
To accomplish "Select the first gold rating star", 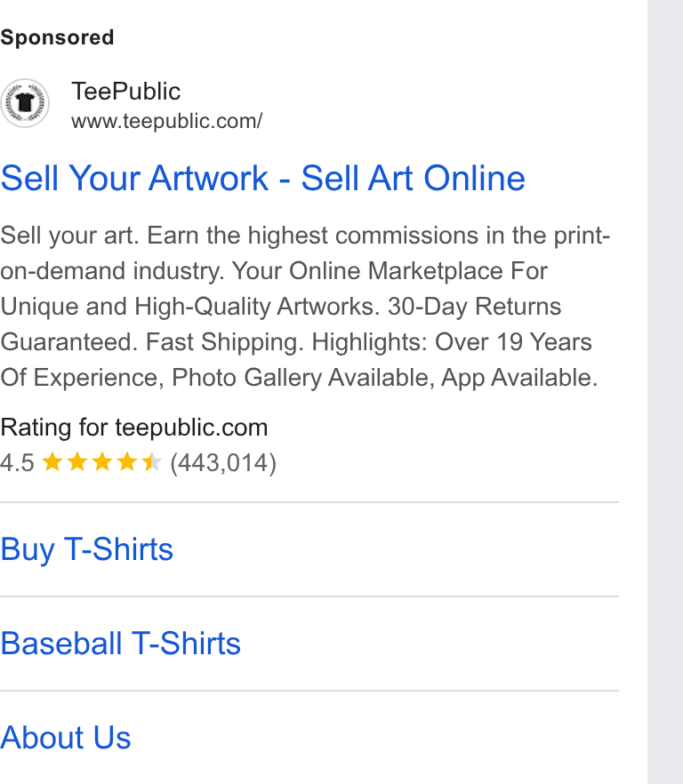I will (52, 462).
